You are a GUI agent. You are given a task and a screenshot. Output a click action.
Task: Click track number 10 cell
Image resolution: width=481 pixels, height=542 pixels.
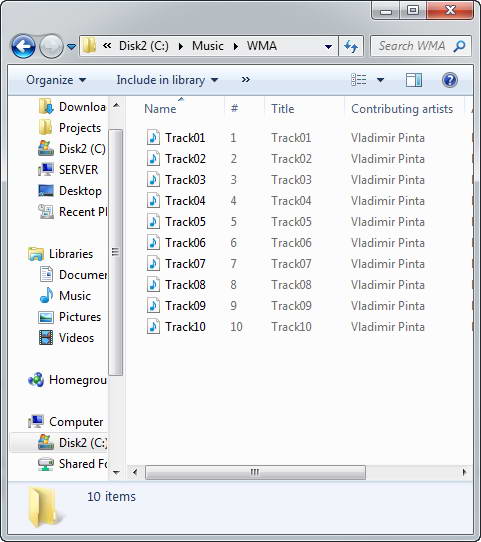(236, 327)
